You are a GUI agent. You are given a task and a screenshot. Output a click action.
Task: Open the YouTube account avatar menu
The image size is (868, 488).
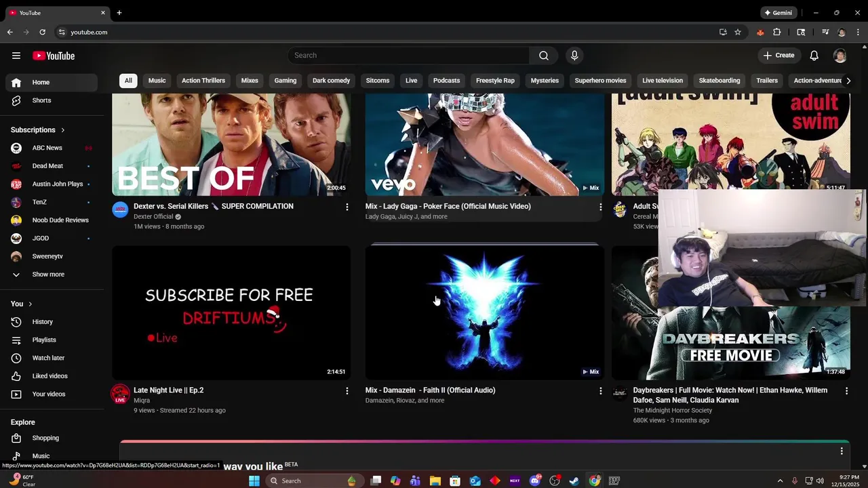point(840,56)
